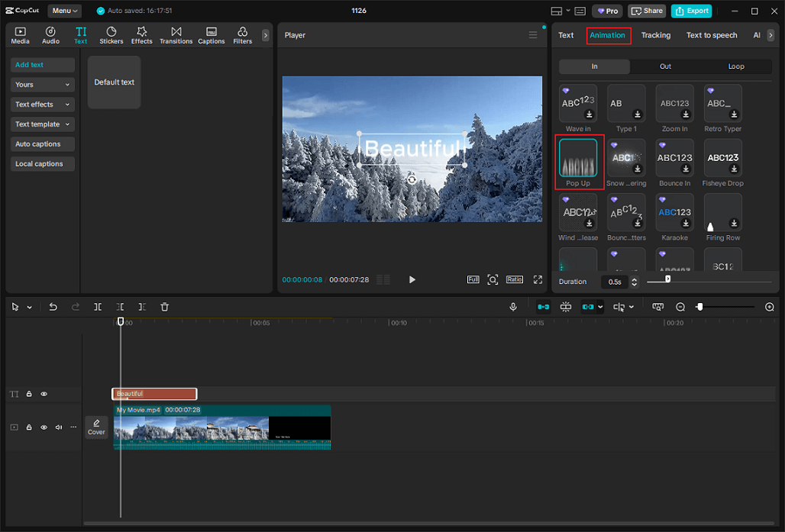The width and height of the screenshot is (785, 532).
Task: Open the Audio panel
Action: [x=50, y=34]
